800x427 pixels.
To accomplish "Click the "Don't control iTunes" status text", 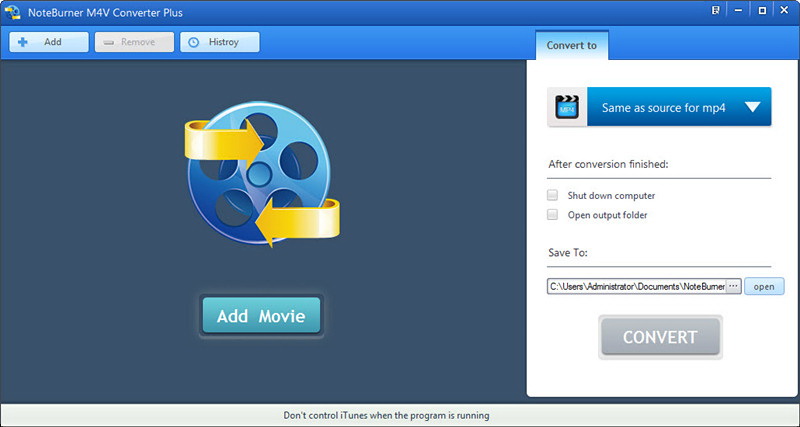I will (x=386, y=415).
